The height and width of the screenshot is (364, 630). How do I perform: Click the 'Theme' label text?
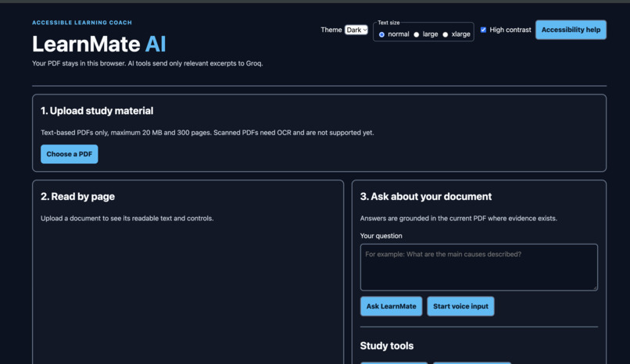click(x=331, y=30)
